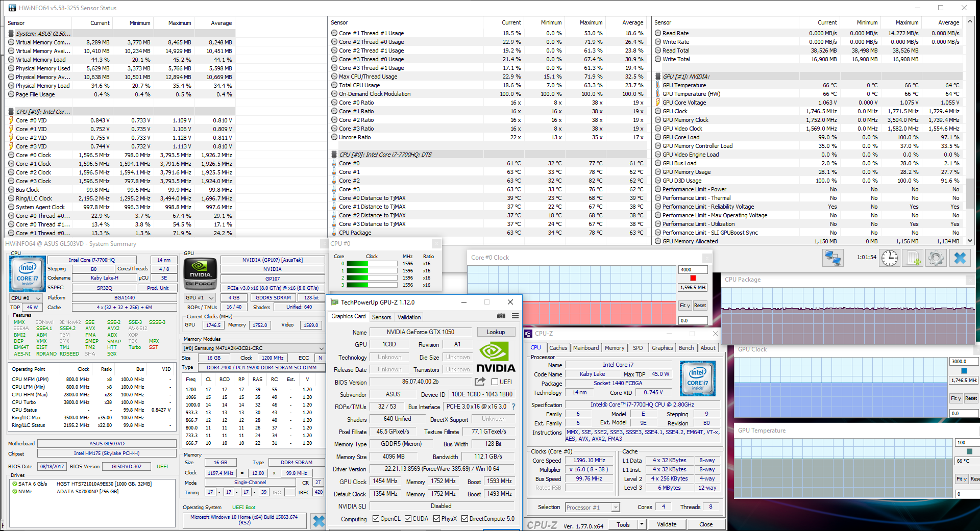980x531 pixels.
Task: Click the NVIDIA GeForce logo in System Summary
Action: tap(200, 274)
